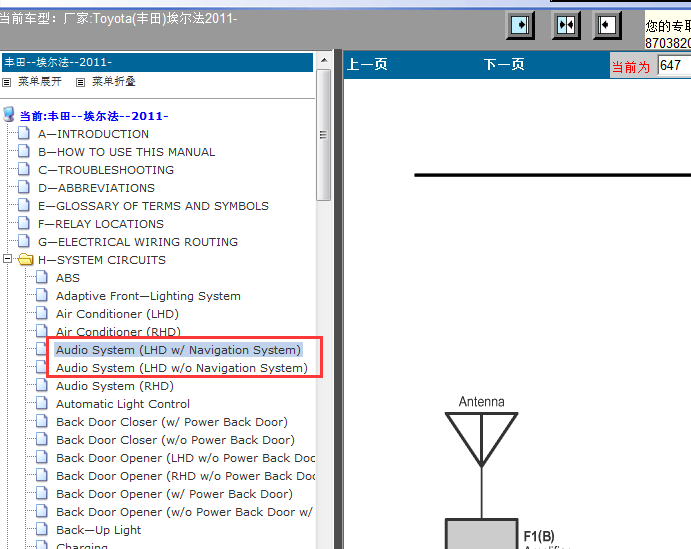
Task: Open F—RELAY LOCATIONS section
Action: click(x=101, y=224)
